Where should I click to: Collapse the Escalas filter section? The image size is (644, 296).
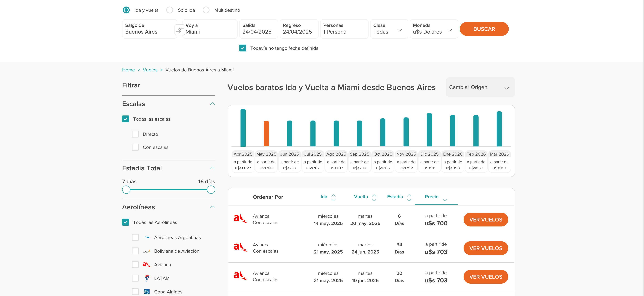point(212,104)
